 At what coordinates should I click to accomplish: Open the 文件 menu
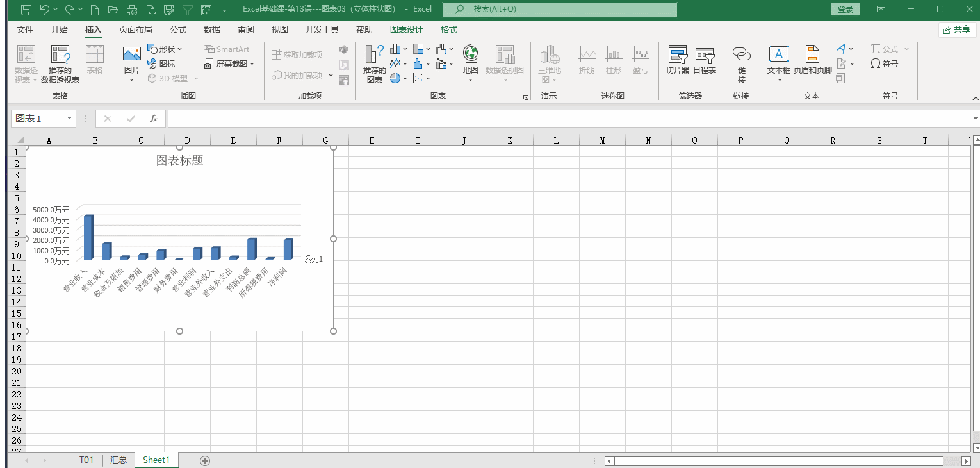(x=25, y=30)
